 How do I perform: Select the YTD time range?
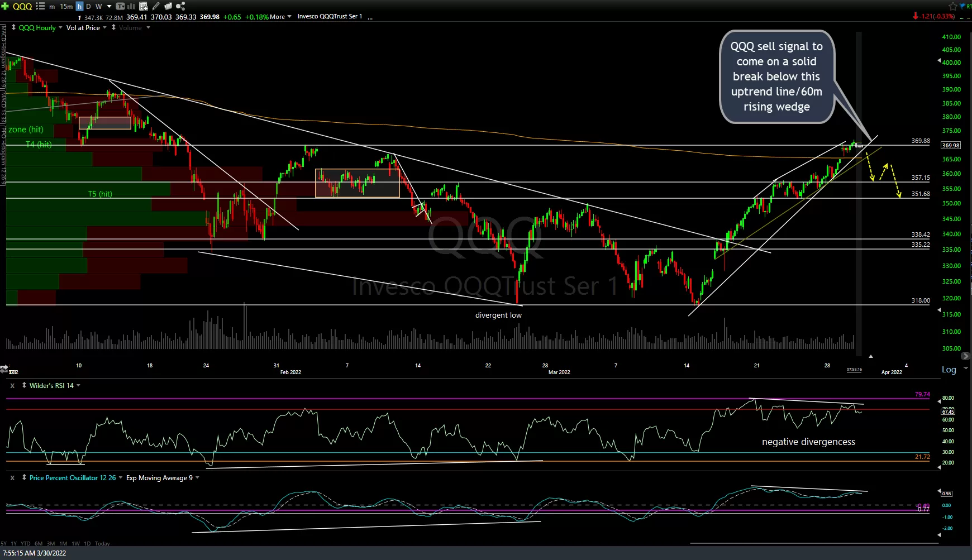point(26,544)
